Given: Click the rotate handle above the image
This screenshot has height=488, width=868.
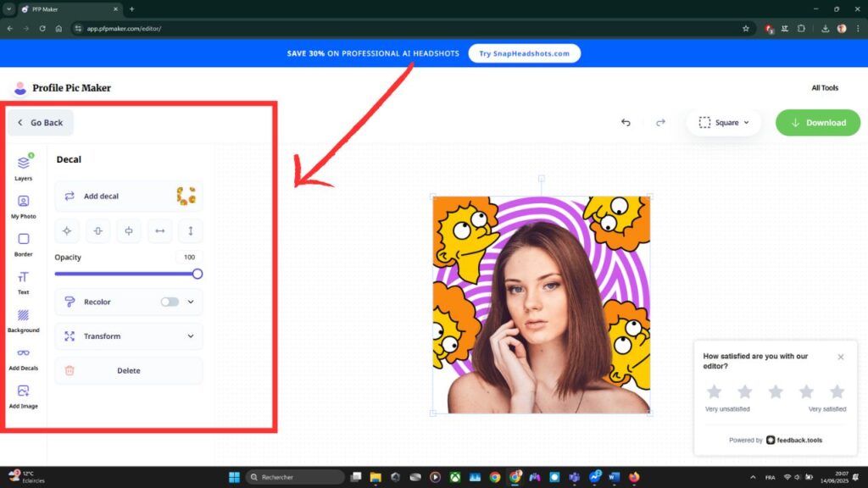Looking at the screenshot, I should pos(542,178).
